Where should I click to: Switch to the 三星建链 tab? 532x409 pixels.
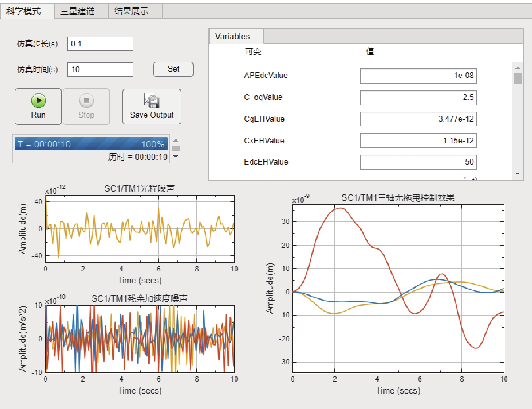[77, 12]
